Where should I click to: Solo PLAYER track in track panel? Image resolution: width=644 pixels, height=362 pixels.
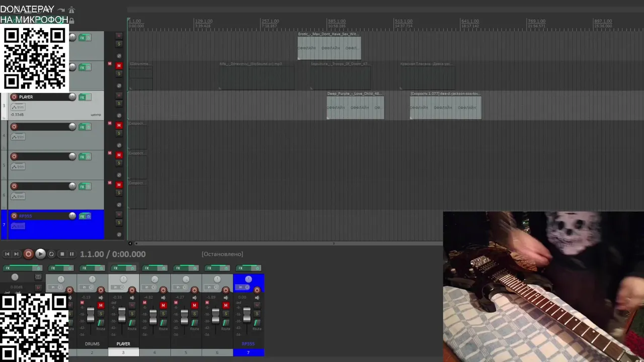(119, 104)
